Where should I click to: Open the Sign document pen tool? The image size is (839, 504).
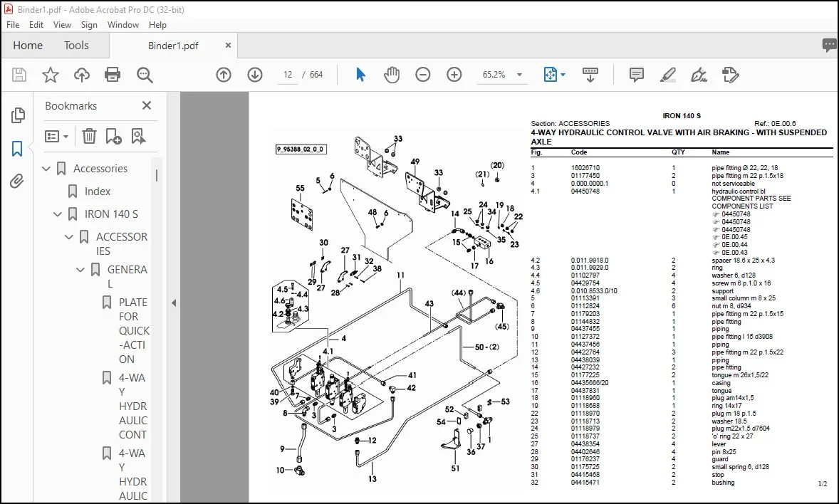tap(699, 75)
